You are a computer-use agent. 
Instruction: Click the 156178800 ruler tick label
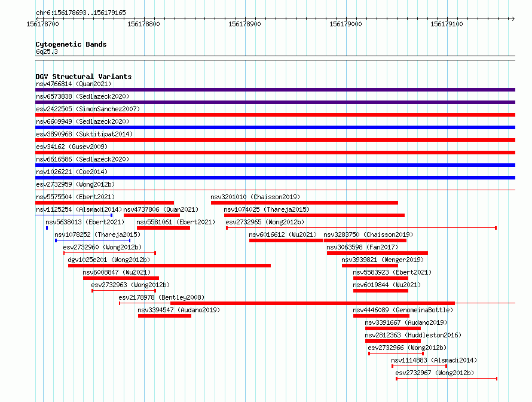143,24
